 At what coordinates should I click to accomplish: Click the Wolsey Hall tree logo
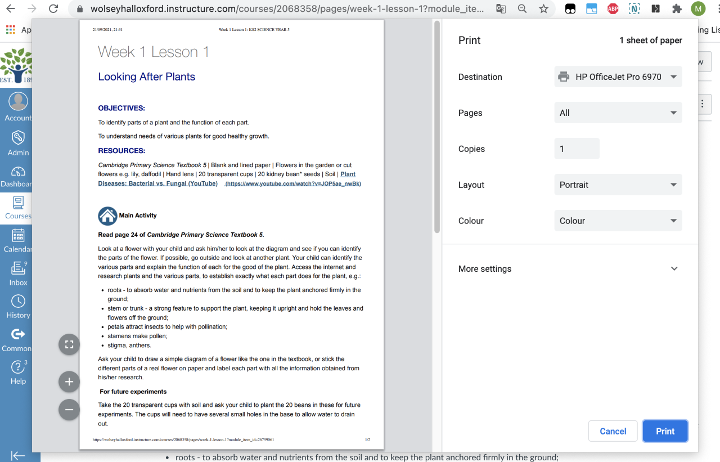[16, 65]
